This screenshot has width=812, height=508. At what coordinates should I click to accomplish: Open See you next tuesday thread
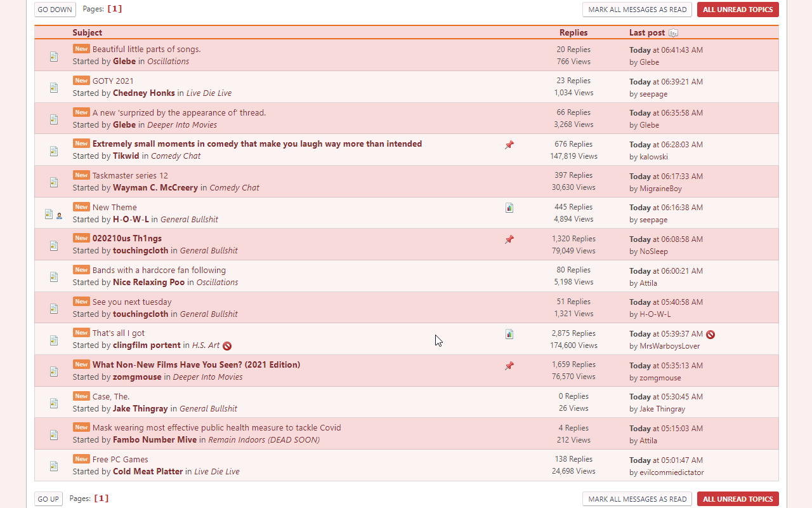click(132, 302)
